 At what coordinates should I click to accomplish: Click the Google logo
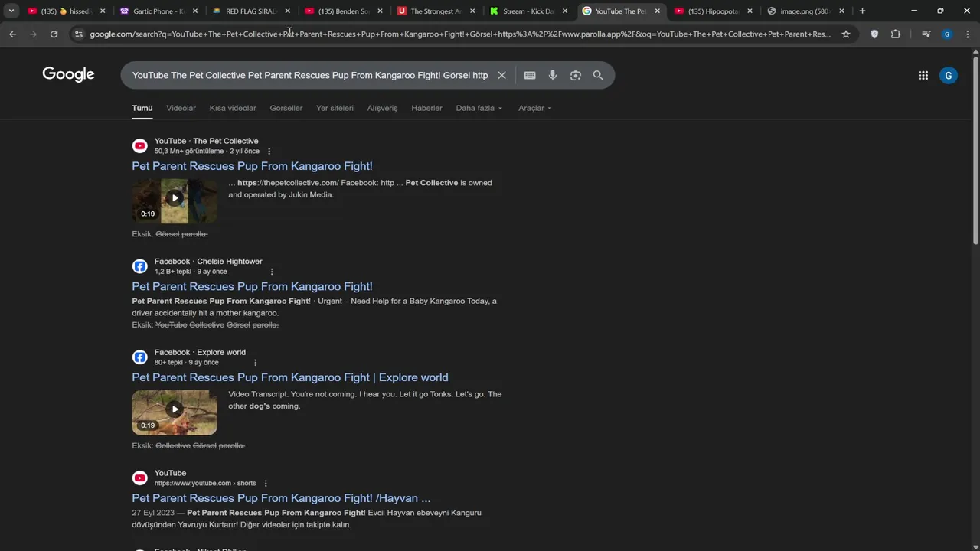coord(68,74)
